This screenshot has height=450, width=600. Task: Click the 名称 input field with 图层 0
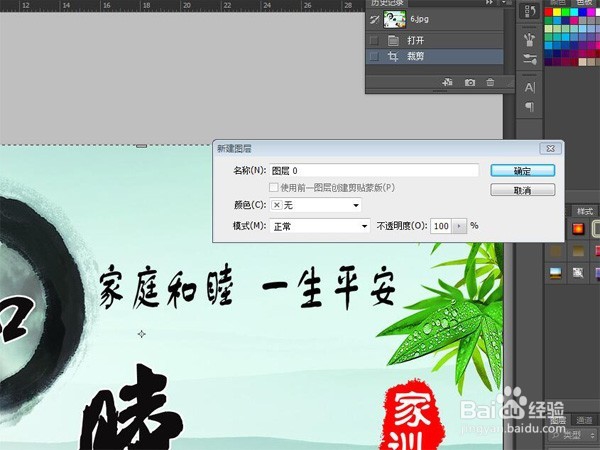pyautogui.click(x=374, y=171)
